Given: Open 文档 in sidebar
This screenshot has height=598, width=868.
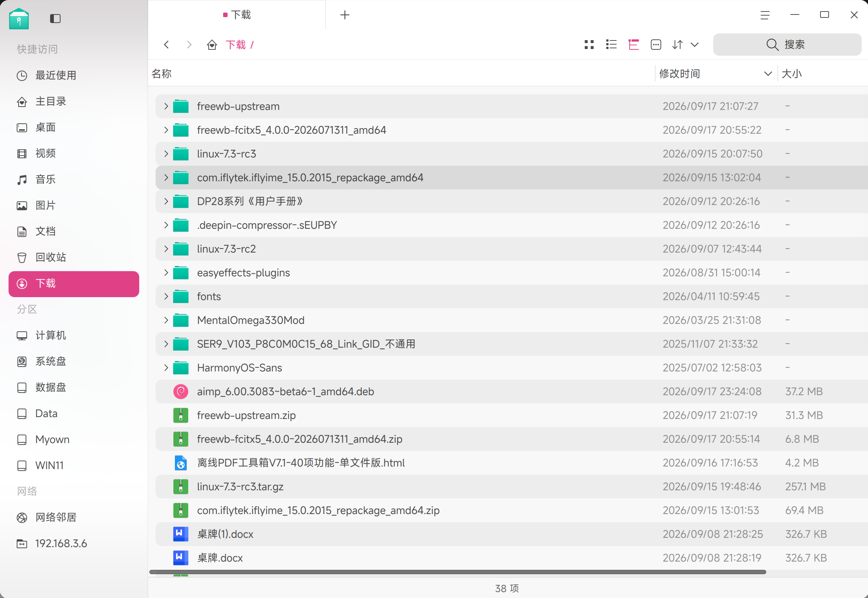Looking at the screenshot, I should tap(74, 231).
